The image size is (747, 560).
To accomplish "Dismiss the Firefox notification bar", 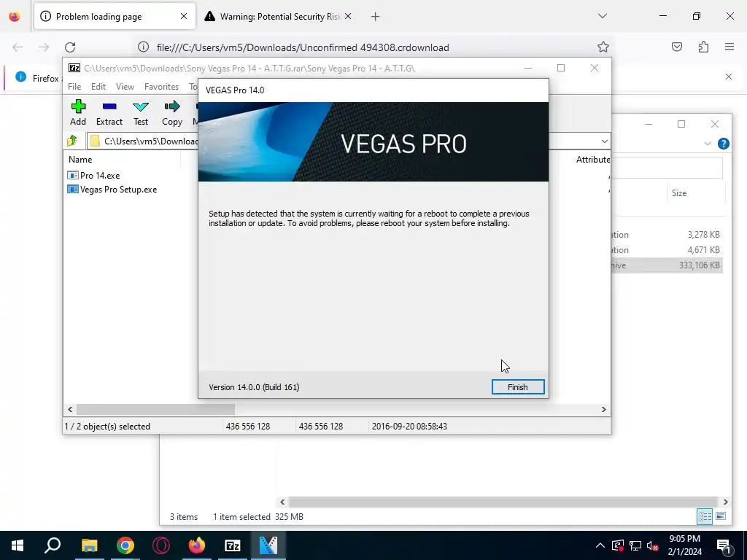I will click(729, 77).
